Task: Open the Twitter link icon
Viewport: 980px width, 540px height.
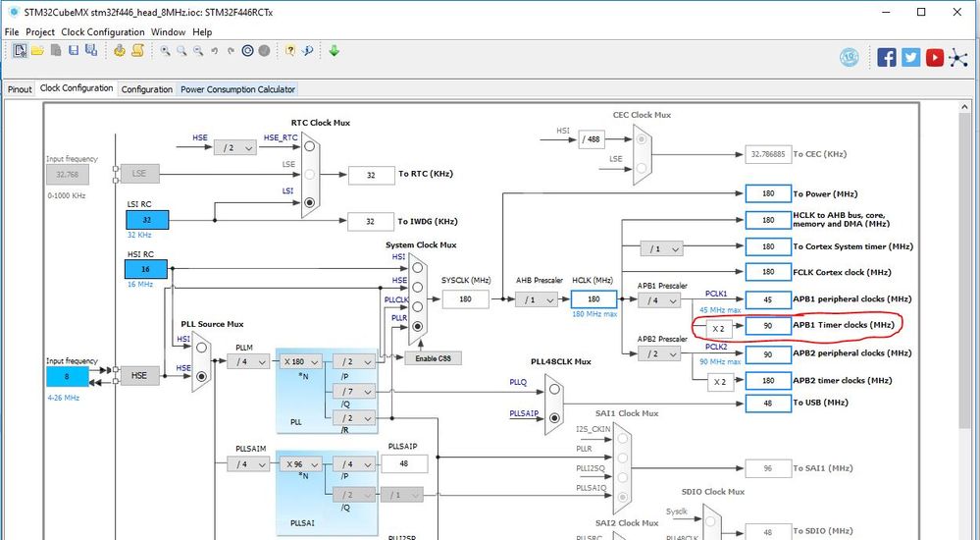Action: [910, 58]
